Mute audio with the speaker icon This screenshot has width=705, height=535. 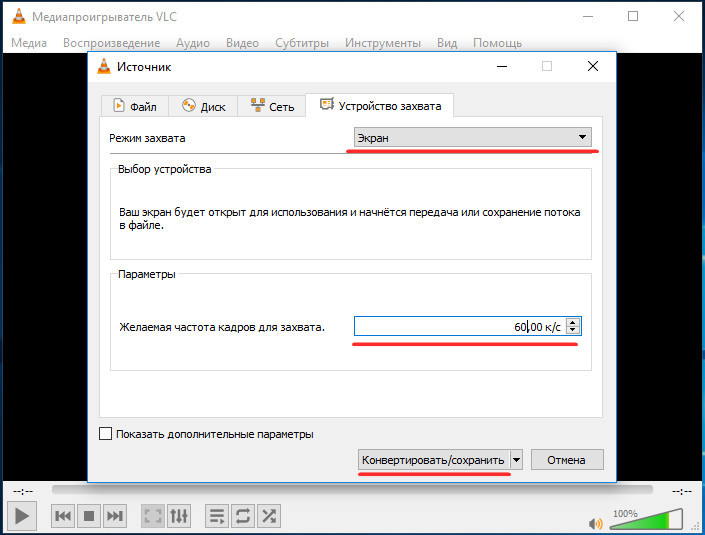[x=595, y=523]
